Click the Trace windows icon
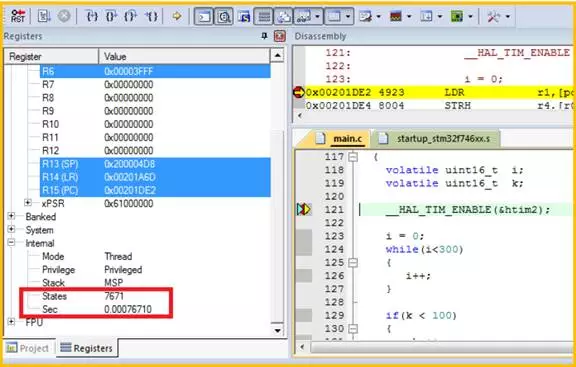The height and width of the screenshot is (367, 576). 426,17
